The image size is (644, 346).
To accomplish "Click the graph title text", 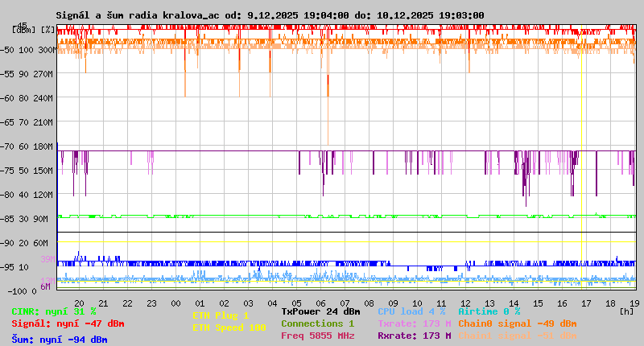I will click(270, 15).
